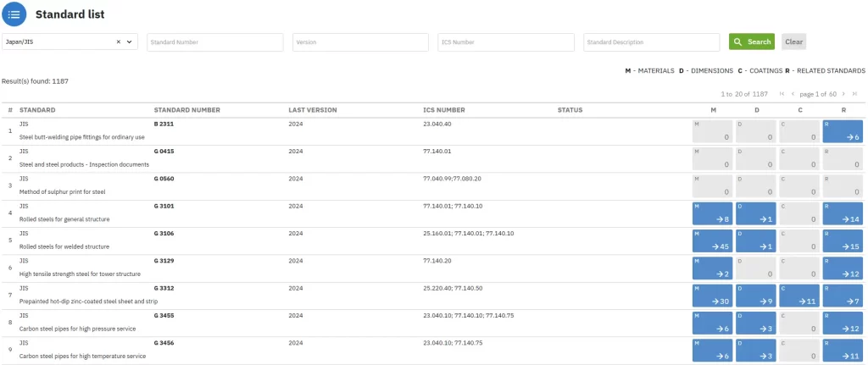Sort by the LAST VERSION column header
Image resolution: width=868 pixels, height=365 pixels.
tap(312, 110)
